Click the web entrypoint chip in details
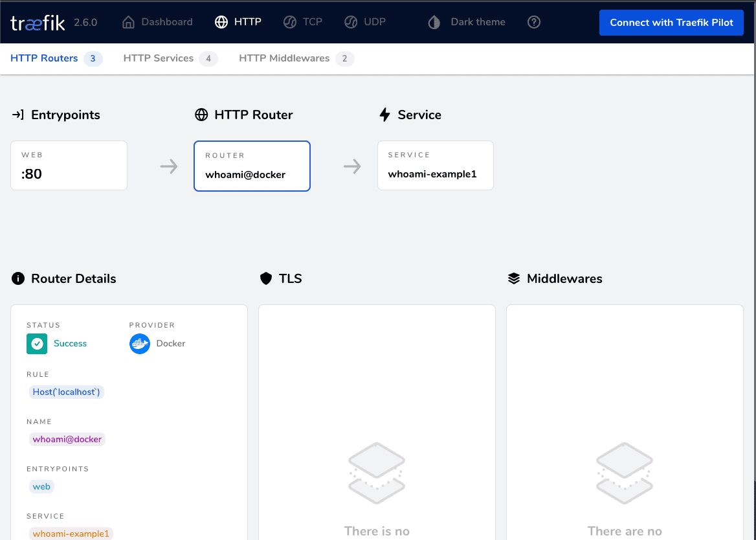The width and height of the screenshot is (756, 540). (41, 486)
